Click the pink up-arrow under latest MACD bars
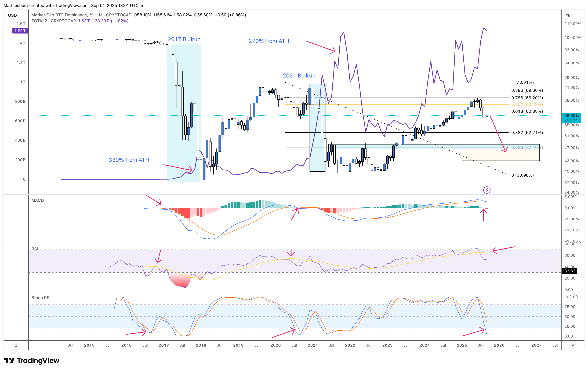Viewport: 588px width, 371px height. coord(484,215)
